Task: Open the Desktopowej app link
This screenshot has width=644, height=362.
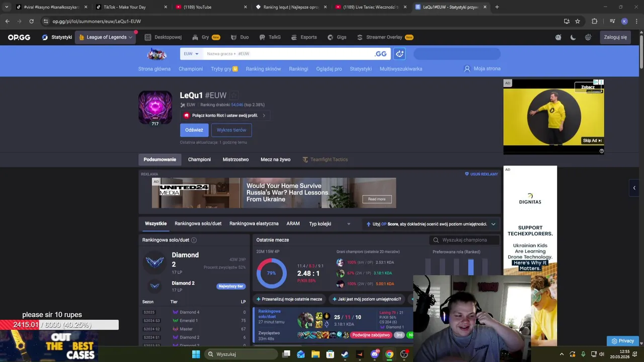Action: click(163, 37)
